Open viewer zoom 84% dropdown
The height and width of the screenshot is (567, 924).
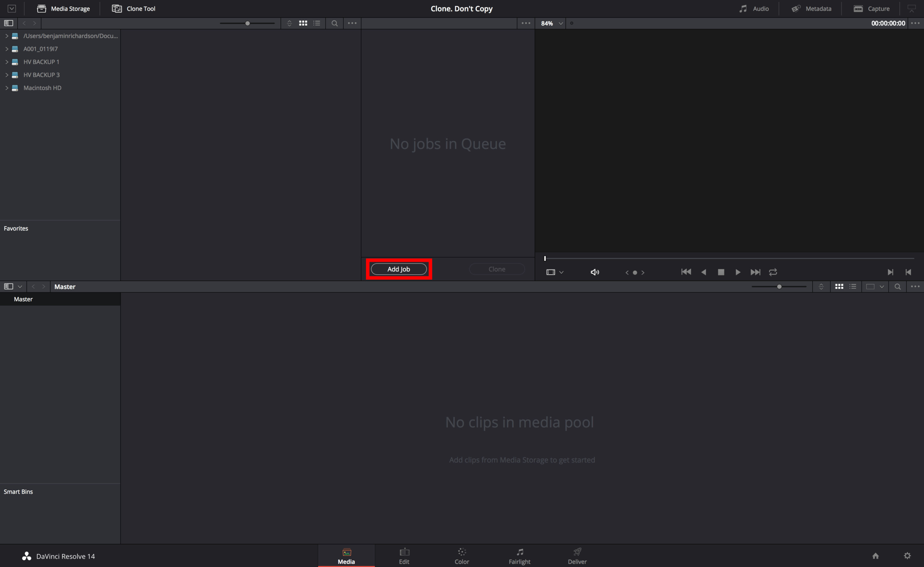pos(552,23)
